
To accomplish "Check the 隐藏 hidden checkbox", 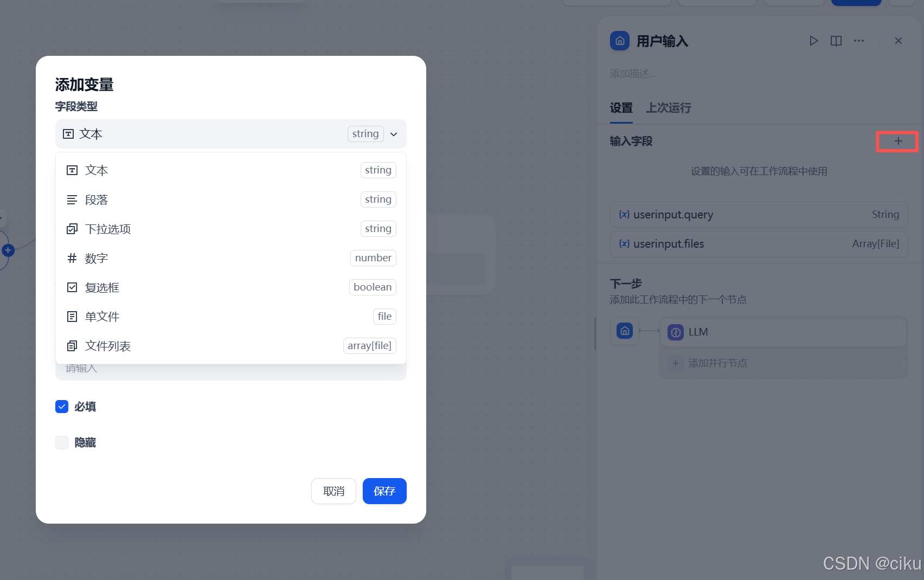I will [x=62, y=442].
